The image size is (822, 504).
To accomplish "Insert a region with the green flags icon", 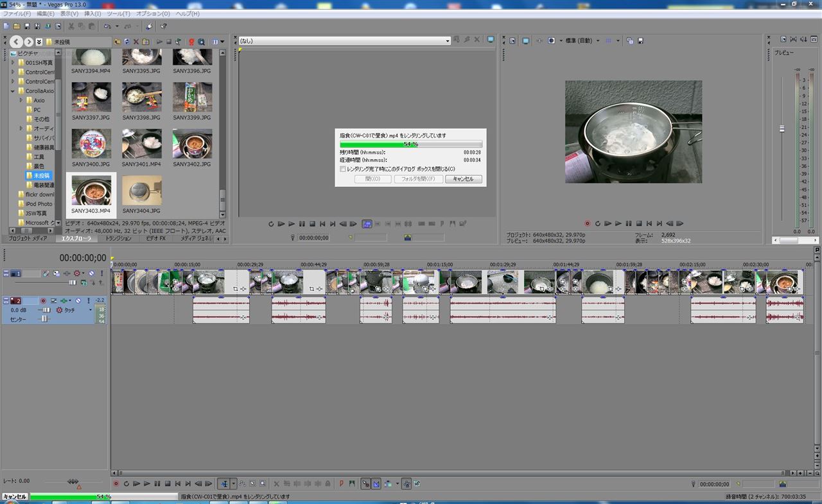I will click(x=351, y=483).
